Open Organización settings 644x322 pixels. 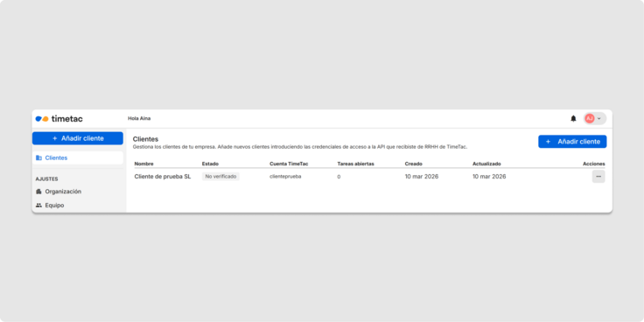tap(59, 192)
